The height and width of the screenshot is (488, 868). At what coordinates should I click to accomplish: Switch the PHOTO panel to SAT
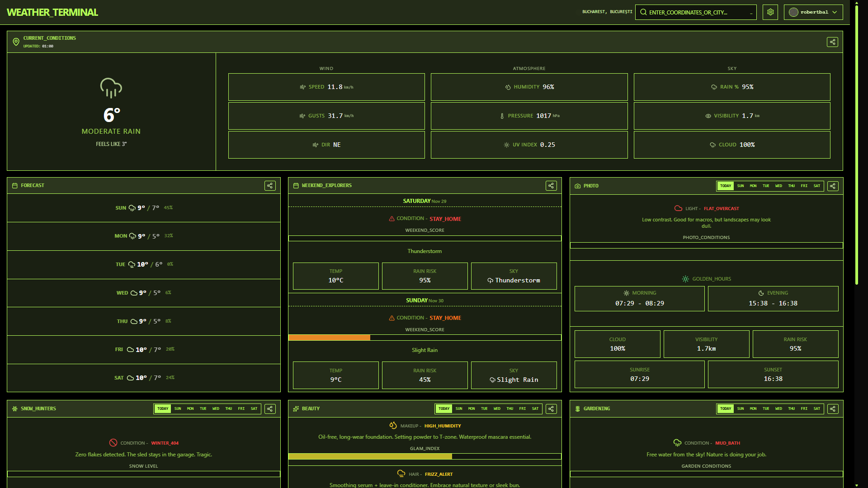pyautogui.click(x=817, y=186)
